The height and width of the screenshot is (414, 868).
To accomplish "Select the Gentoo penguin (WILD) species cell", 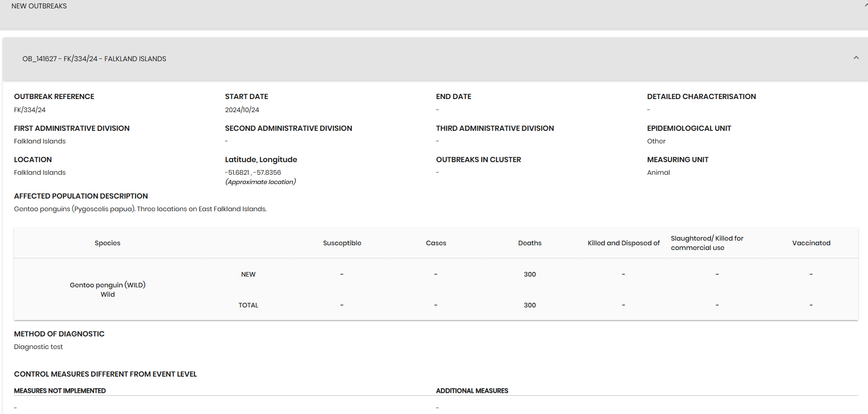I will point(107,290).
